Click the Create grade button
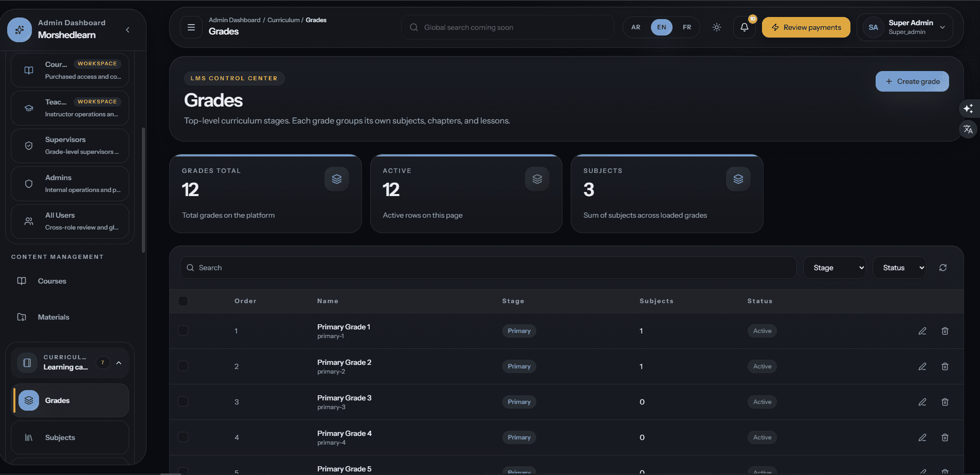Screen dimensions: 980x475 pyautogui.click(x=912, y=81)
